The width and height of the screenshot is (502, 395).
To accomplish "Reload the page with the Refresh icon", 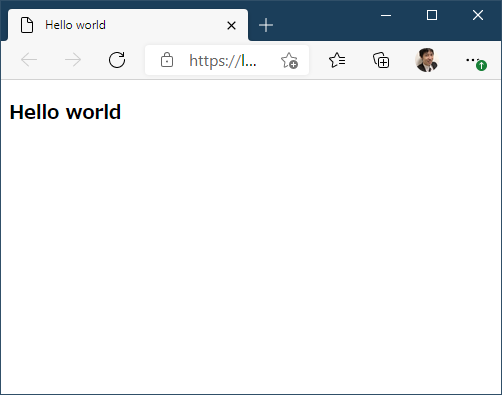I will pos(117,60).
